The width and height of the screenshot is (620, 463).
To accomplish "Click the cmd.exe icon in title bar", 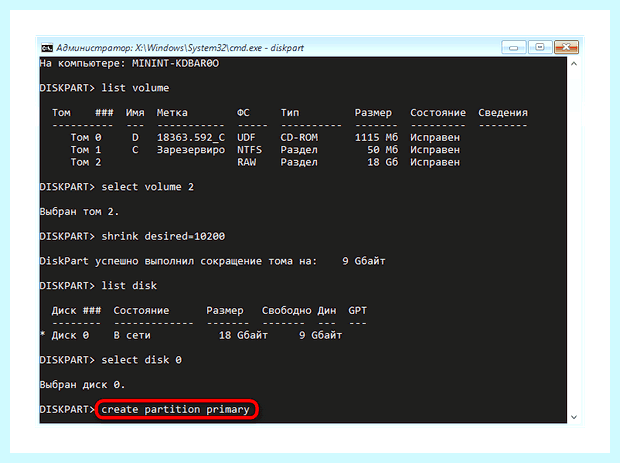I will [47, 48].
